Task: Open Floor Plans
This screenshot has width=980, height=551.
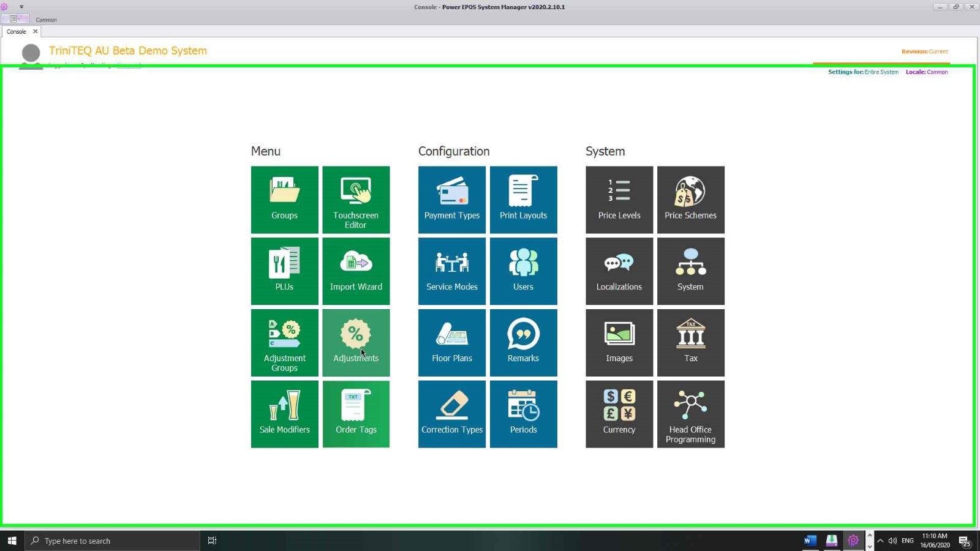Action: click(452, 343)
